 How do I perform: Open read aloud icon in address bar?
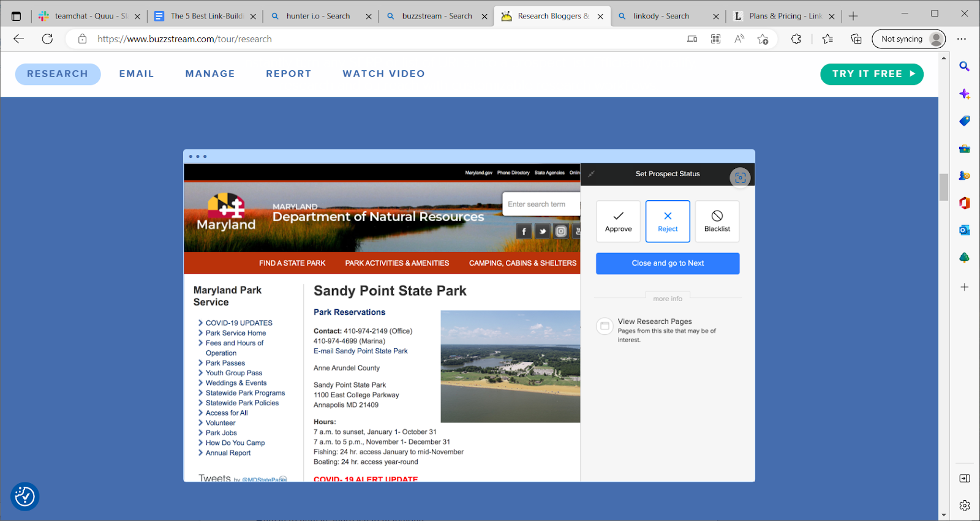point(739,39)
